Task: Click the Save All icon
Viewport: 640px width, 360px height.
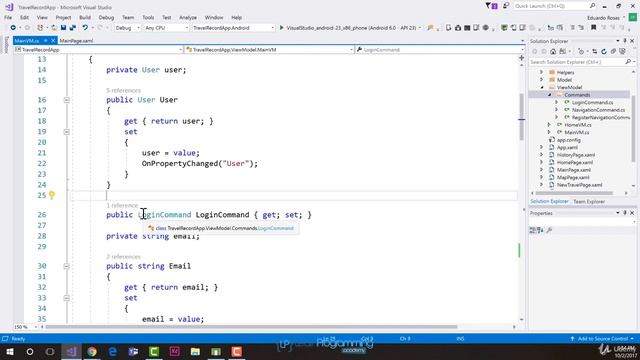Action: [x=73, y=28]
